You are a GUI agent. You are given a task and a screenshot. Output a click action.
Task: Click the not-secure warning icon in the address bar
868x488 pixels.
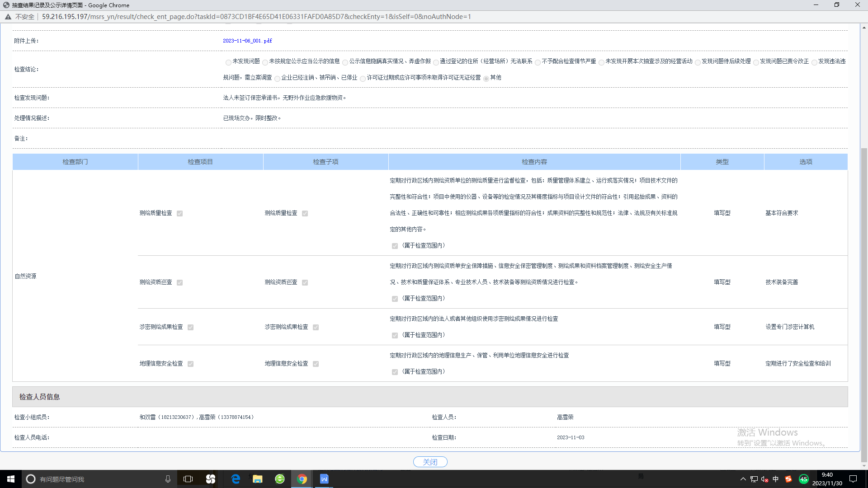tap(8, 17)
